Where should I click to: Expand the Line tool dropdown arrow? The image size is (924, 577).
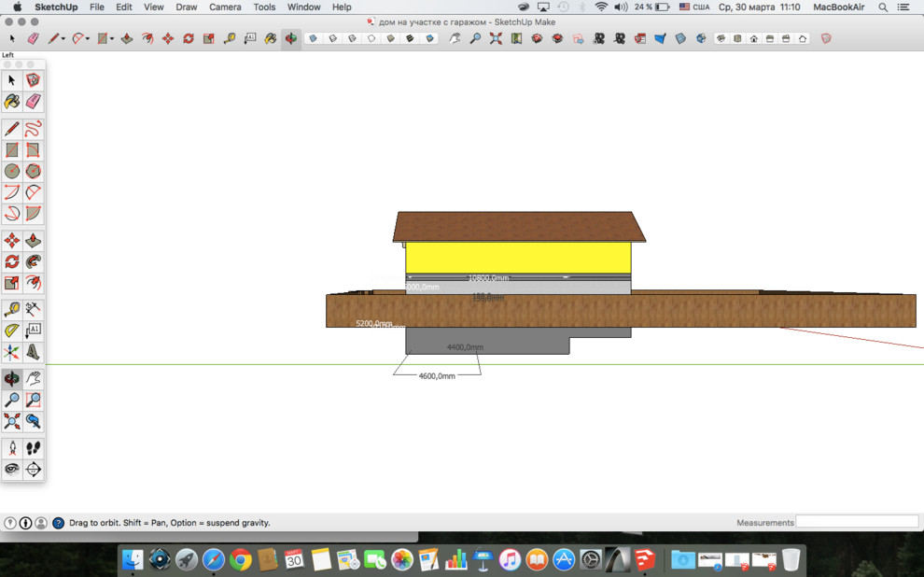click(x=63, y=39)
